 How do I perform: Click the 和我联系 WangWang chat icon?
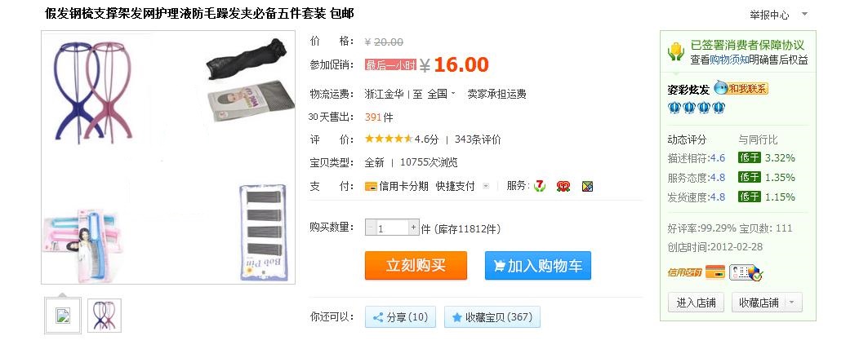(x=741, y=88)
